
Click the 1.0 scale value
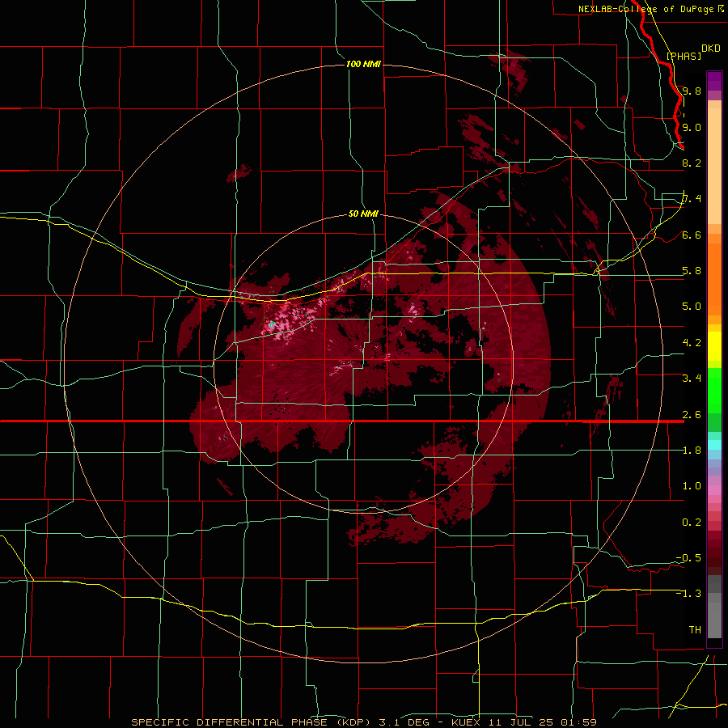click(x=692, y=486)
